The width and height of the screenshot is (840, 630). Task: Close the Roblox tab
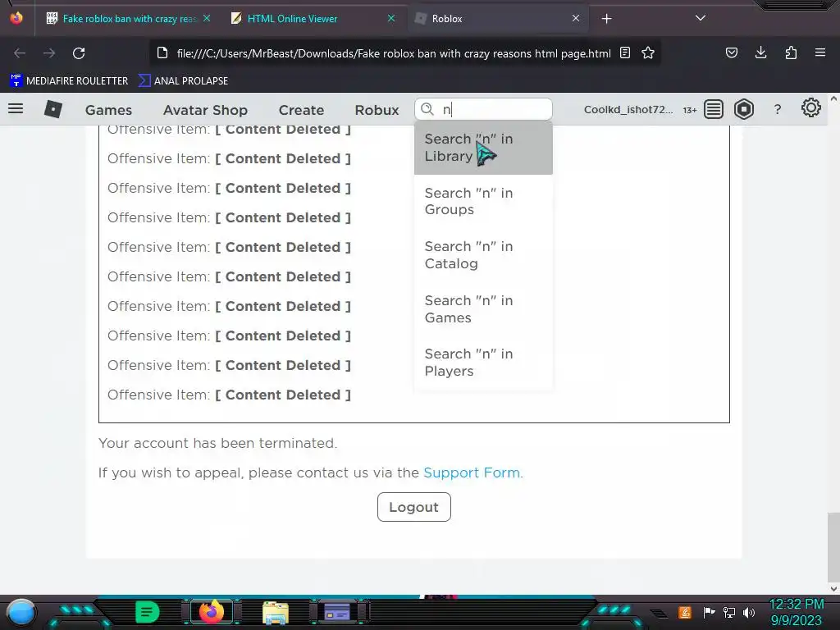pos(575,18)
